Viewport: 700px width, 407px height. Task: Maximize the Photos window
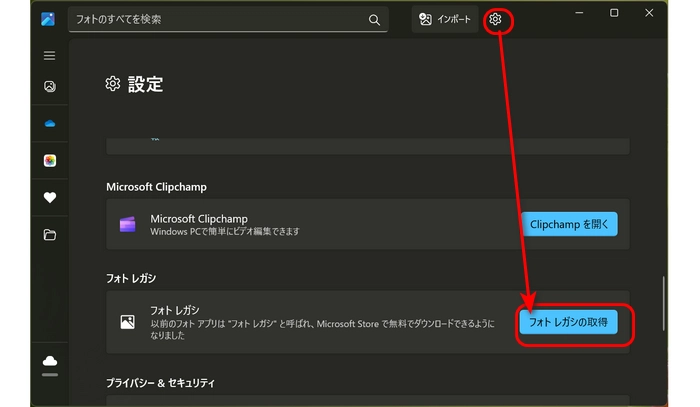click(614, 13)
